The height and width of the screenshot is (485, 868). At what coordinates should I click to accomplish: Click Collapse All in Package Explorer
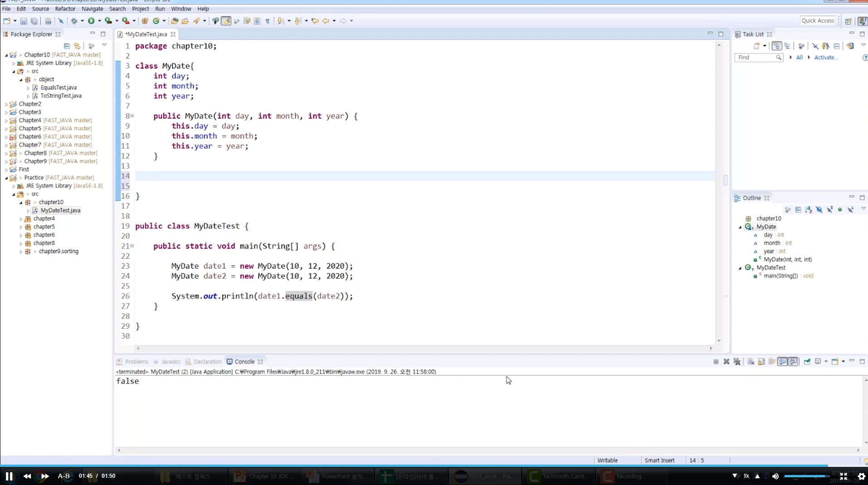[x=67, y=46]
